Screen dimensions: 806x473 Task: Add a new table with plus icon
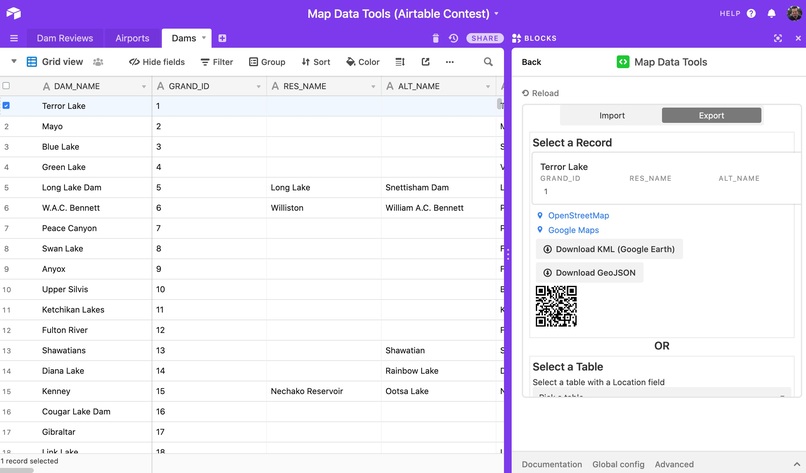pos(222,38)
